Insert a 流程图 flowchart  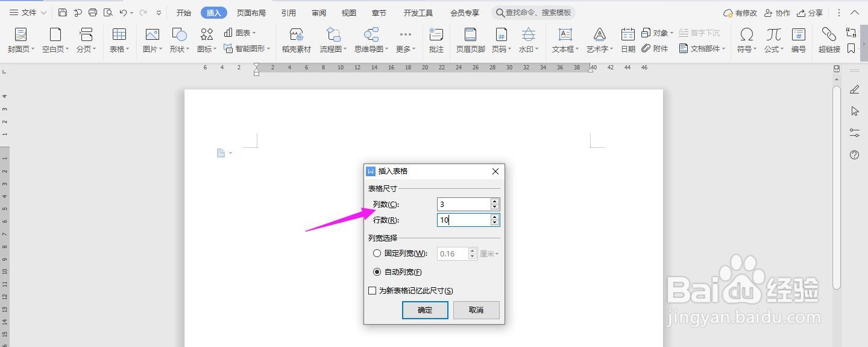tap(333, 40)
